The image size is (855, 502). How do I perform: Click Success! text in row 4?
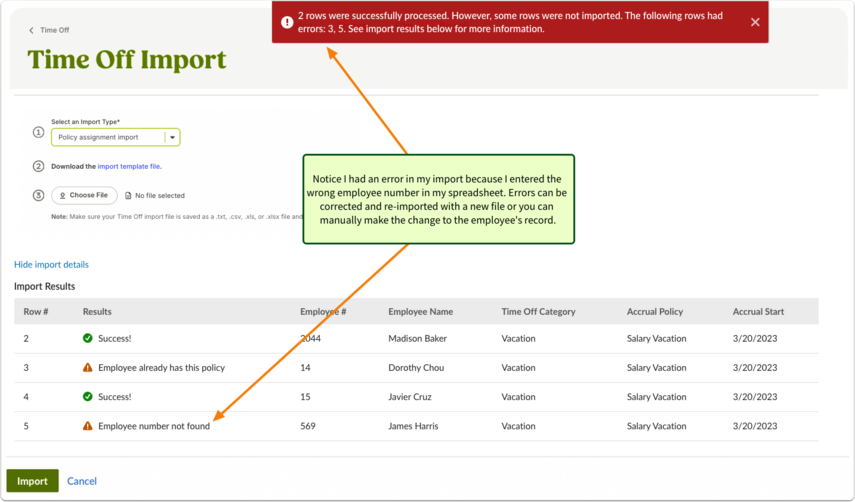115,397
